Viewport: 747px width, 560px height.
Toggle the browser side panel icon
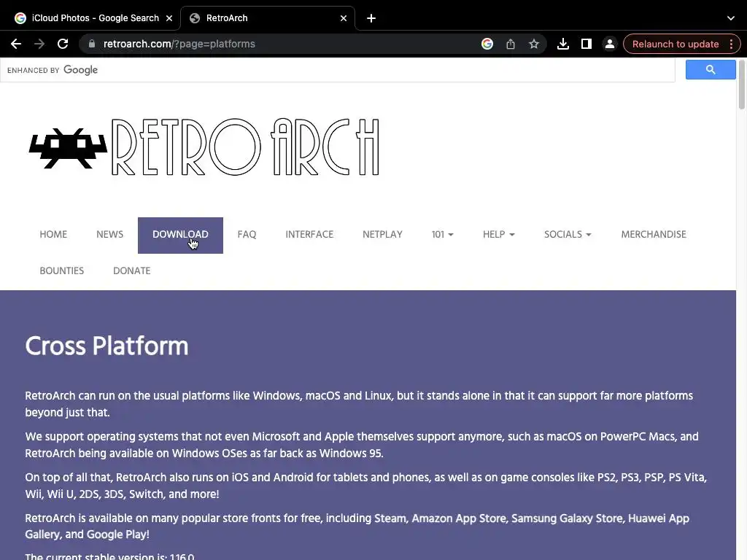pyautogui.click(x=586, y=44)
